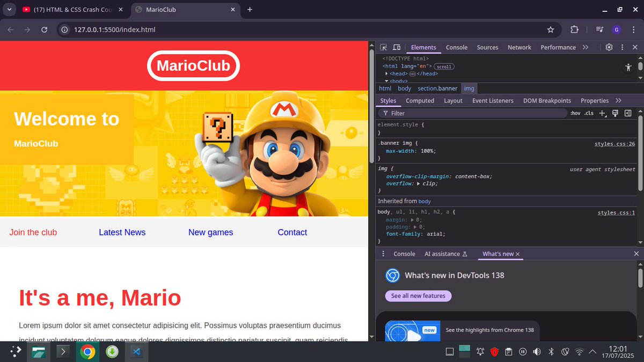Expand the overflow property triangle
This screenshot has height=362, width=644.
coord(418,183)
